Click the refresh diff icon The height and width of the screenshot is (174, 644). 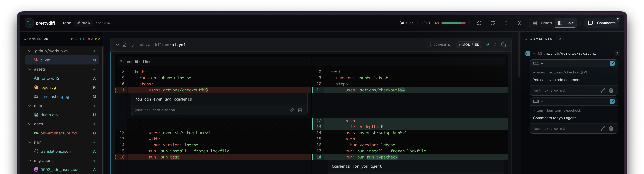click(x=479, y=23)
